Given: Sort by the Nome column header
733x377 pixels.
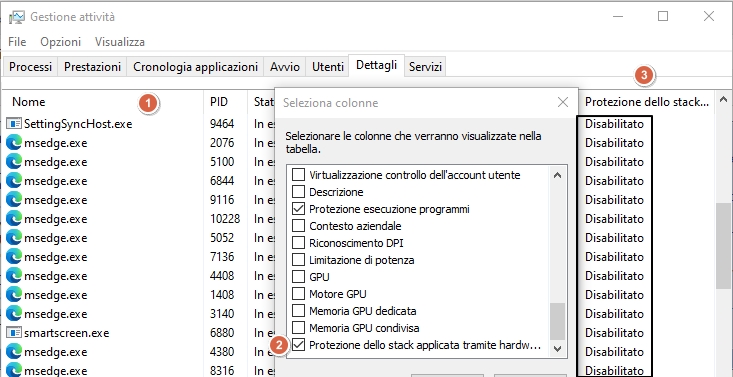Looking at the screenshot, I should 103,102.
